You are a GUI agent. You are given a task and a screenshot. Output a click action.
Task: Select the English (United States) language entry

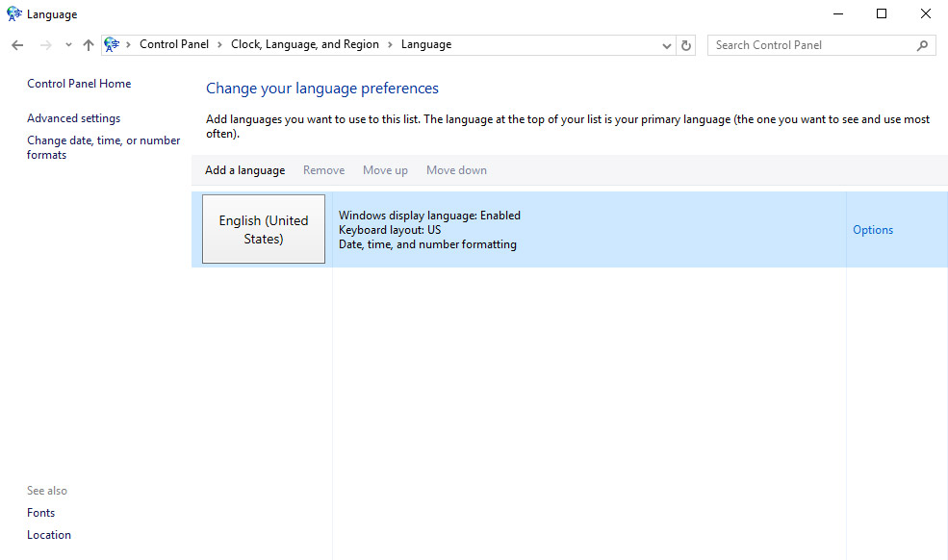(x=263, y=228)
